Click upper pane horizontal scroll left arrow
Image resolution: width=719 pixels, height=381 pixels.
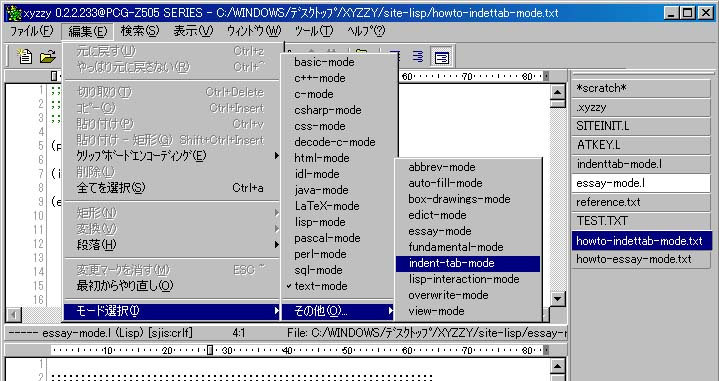pos(13,315)
